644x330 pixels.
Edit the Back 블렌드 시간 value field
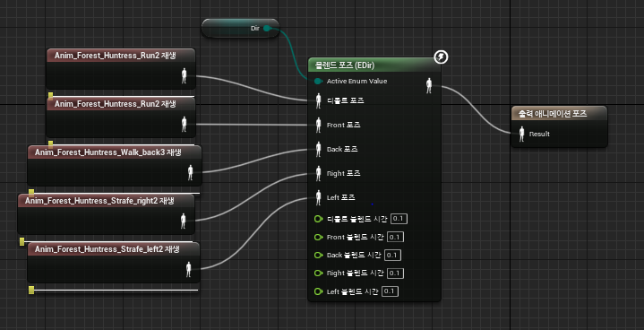(x=392, y=256)
